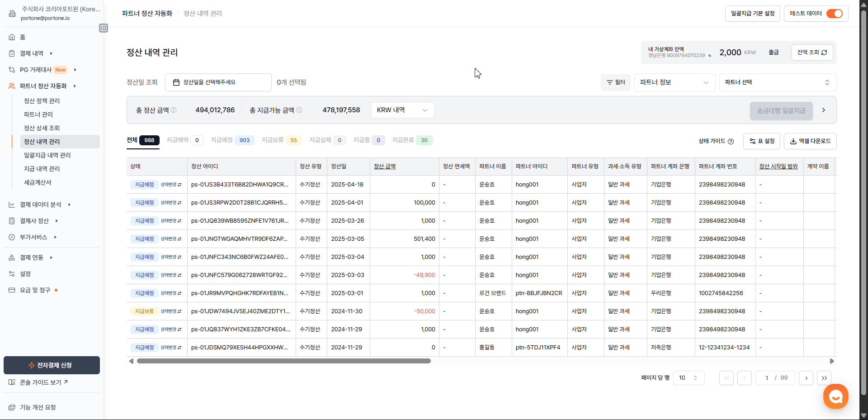Select the 지급완료 30 tab

coord(412,140)
